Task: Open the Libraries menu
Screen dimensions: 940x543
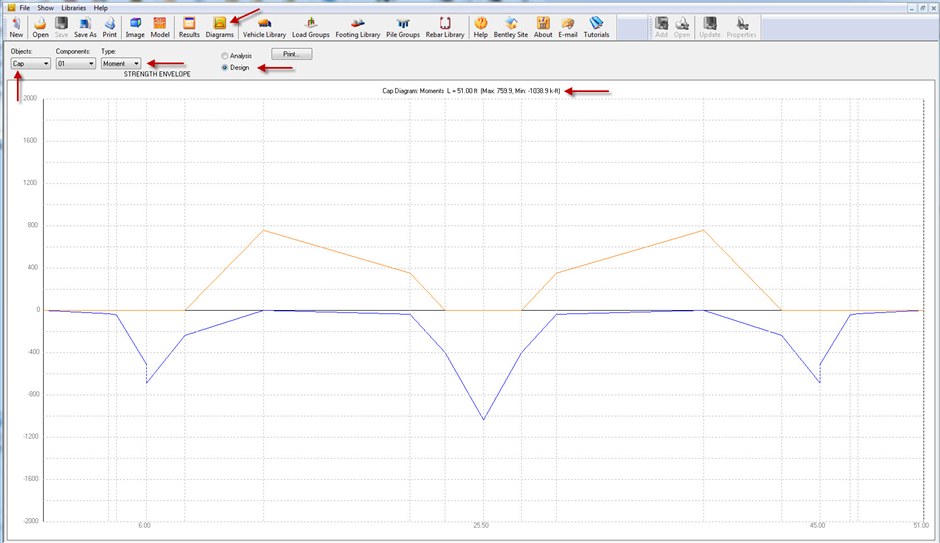Action: [74, 7]
